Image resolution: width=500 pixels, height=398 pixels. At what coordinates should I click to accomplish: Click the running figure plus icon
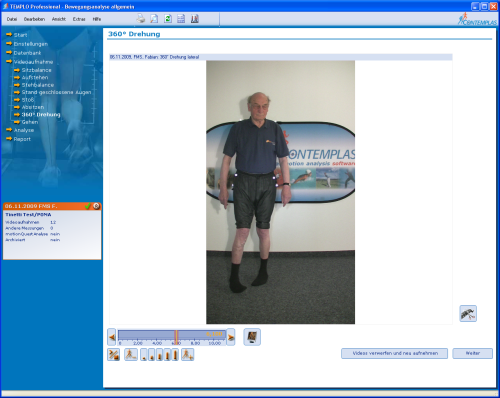(187, 354)
